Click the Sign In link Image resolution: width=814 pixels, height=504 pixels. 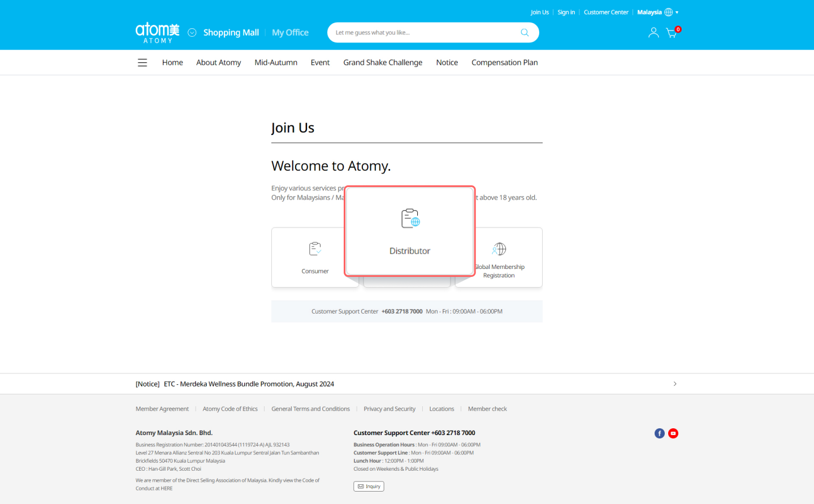[566, 12]
